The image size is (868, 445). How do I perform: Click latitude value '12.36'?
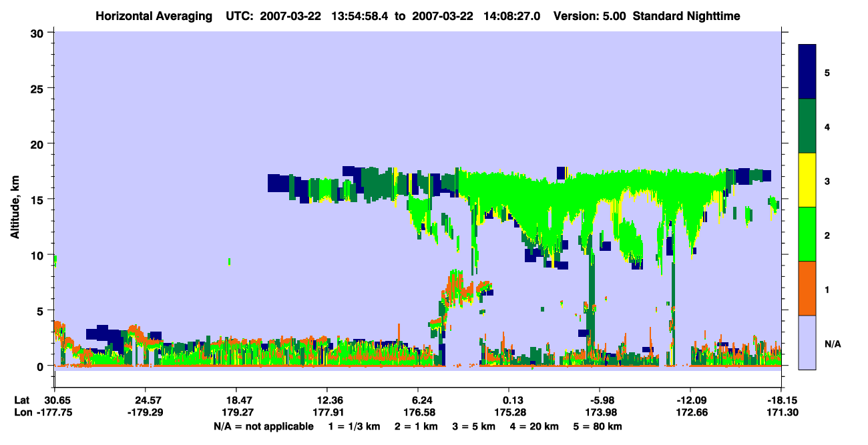pyautogui.click(x=327, y=400)
